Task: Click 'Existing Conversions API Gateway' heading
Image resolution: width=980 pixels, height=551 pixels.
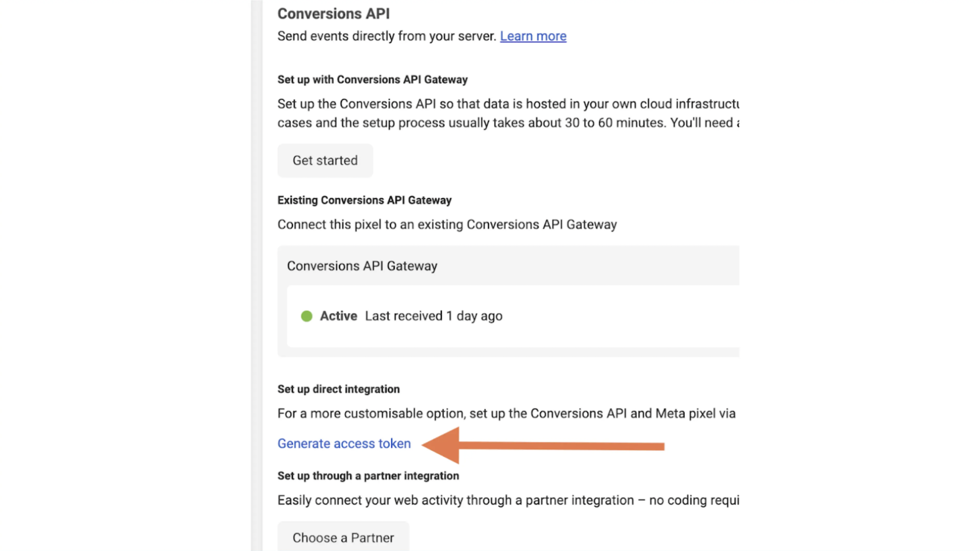Action: (365, 200)
